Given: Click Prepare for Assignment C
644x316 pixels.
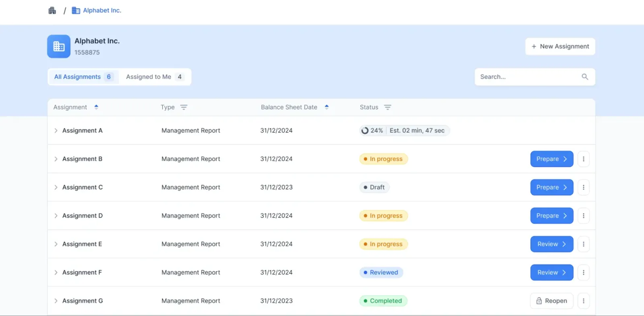Looking at the screenshot, I should [x=551, y=187].
